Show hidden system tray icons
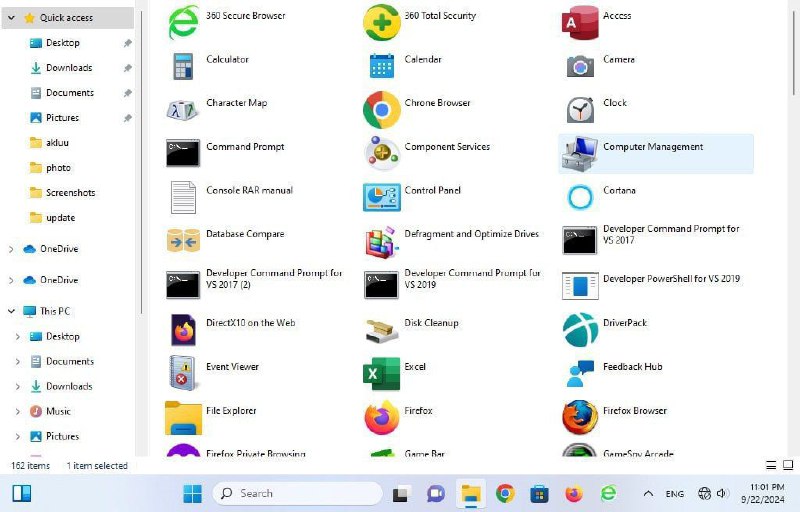 (648, 494)
